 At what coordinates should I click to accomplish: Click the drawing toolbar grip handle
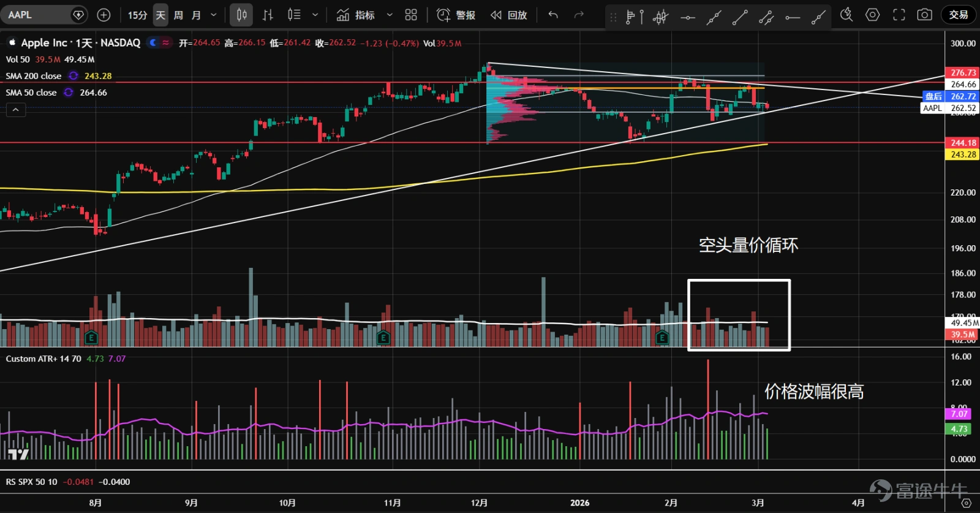[613, 17]
